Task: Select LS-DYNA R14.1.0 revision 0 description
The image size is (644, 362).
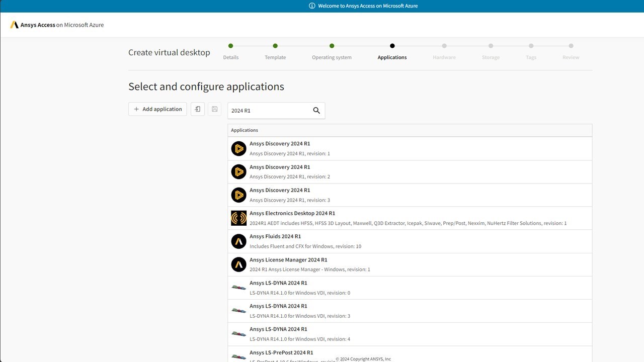Action: (x=300, y=293)
